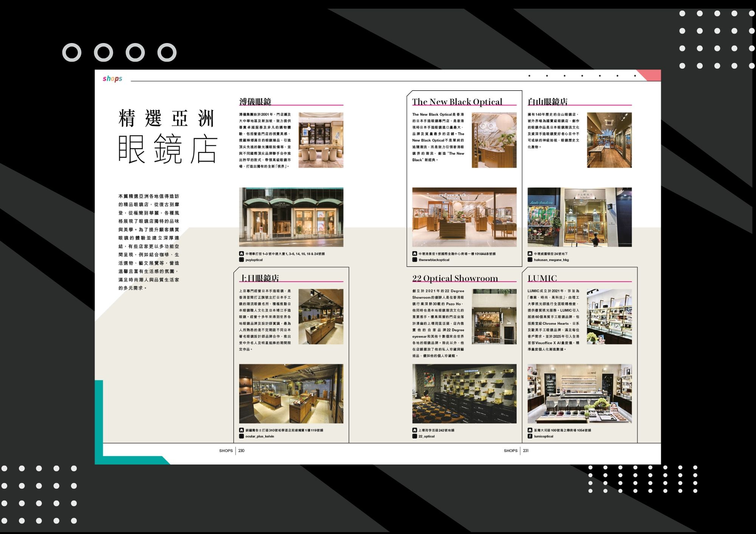Screen dimensions: 756x534
Task: Click the 中環威靈頓街24號地下 address
Action: [x=551, y=254]
